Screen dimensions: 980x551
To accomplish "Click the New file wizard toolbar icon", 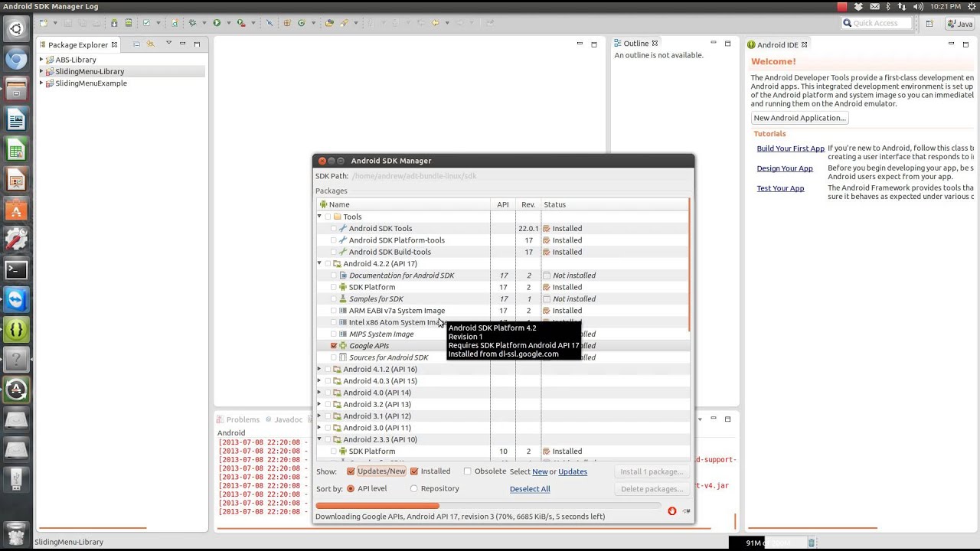I will (44, 23).
